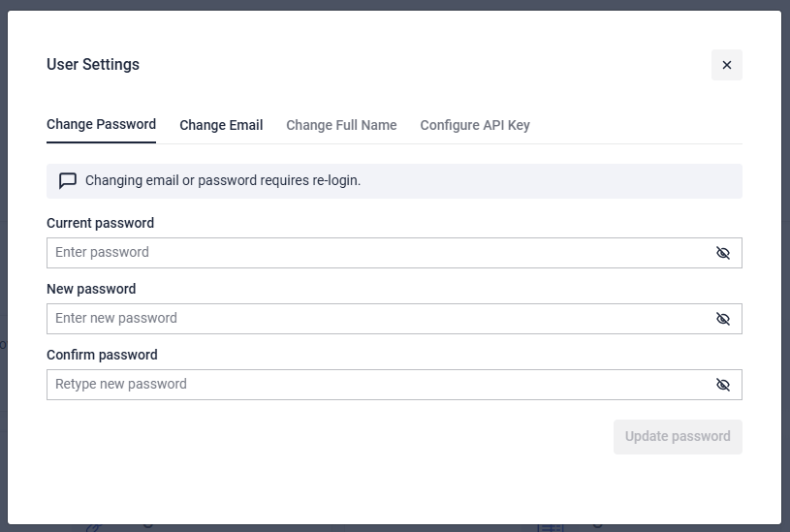
Task: Click the dimmed backdrop above the dialog
Action: (388, 5)
